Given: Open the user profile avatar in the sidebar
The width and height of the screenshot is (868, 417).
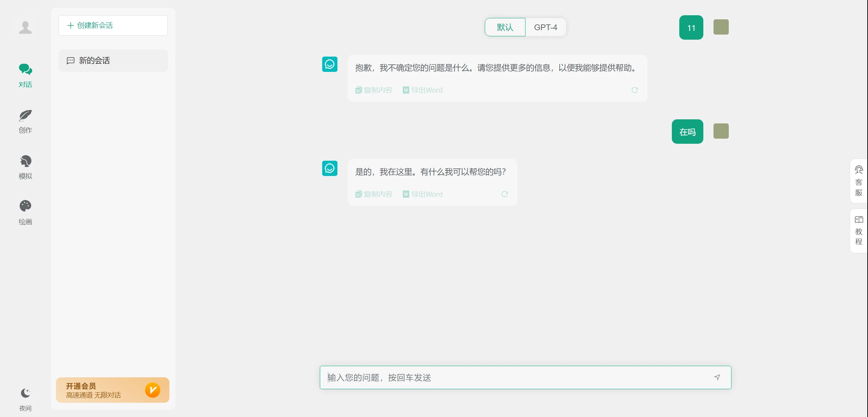Looking at the screenshot, I should (25, 27).
